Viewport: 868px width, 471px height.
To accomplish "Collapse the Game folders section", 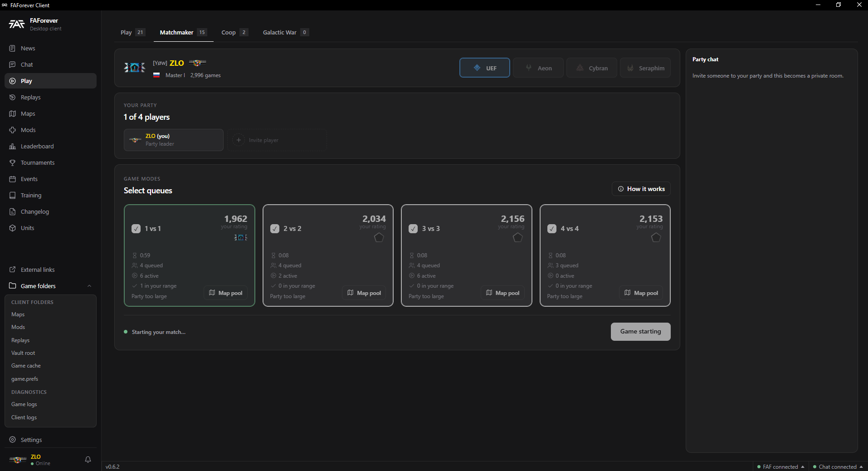I will [89, 286].
